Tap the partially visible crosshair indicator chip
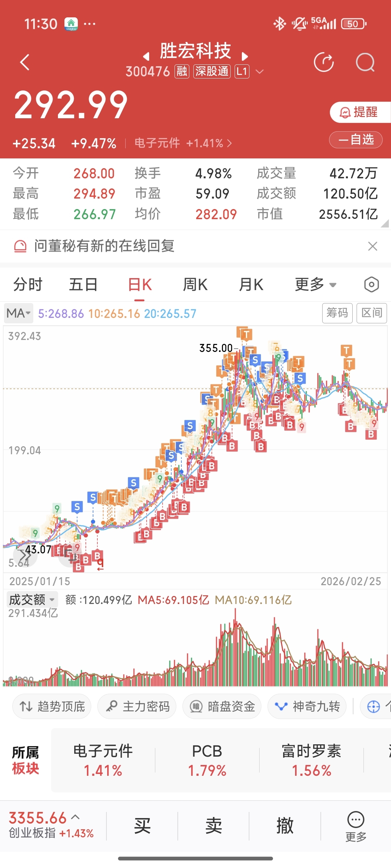 tap(376, 706)
